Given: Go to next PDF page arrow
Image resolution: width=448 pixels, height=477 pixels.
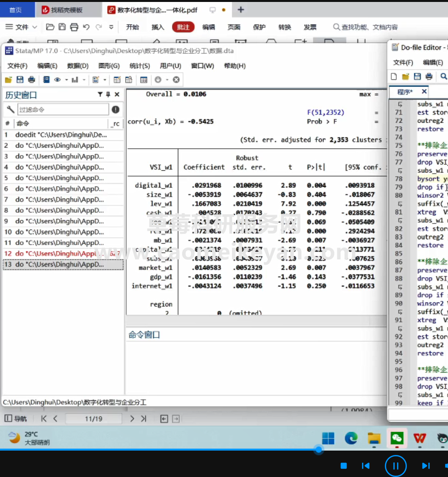Looking at the screenshot, I should coord(132,419).
